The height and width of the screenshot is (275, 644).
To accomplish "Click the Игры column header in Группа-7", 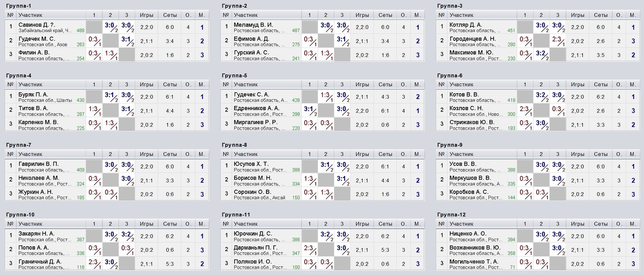I will (x=147, y=154).
